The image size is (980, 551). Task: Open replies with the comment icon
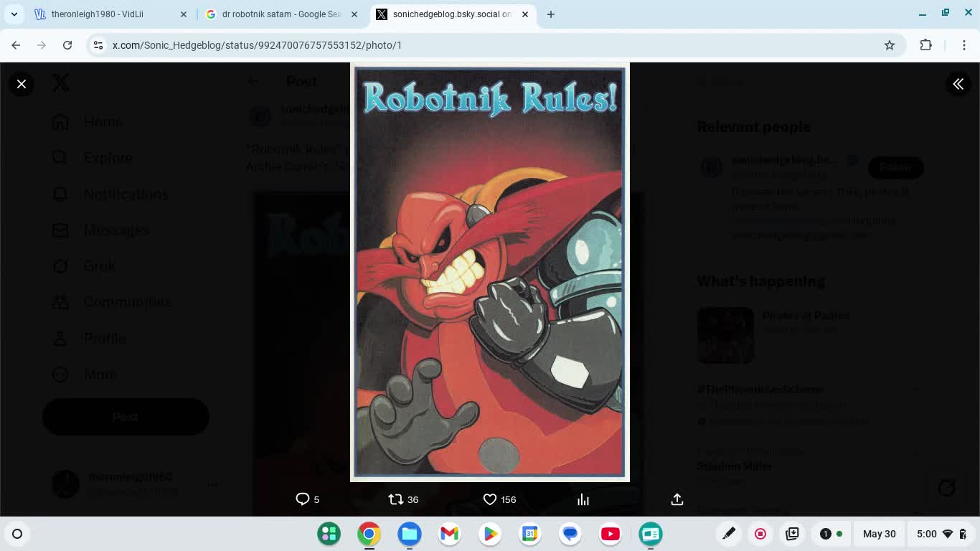pos(308,499)
